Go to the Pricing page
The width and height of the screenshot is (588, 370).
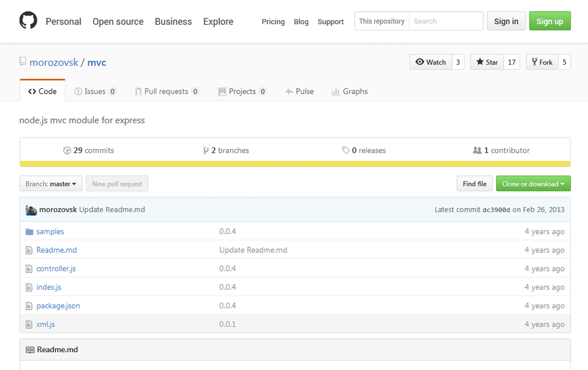[273, 22]
